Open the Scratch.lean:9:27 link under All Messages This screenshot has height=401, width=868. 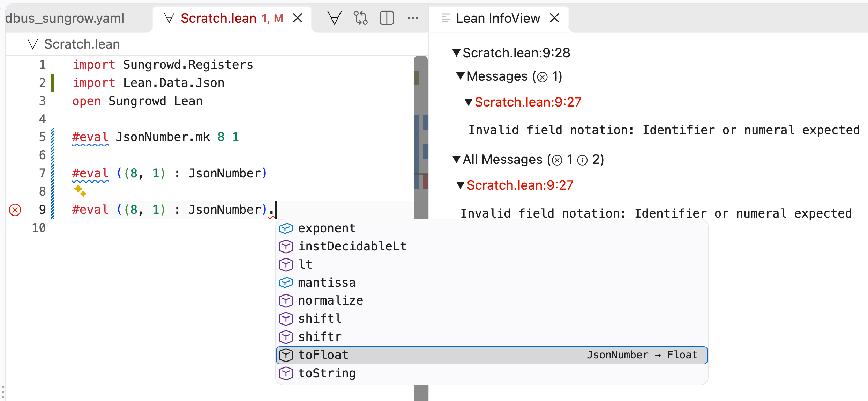coord(520,185)
